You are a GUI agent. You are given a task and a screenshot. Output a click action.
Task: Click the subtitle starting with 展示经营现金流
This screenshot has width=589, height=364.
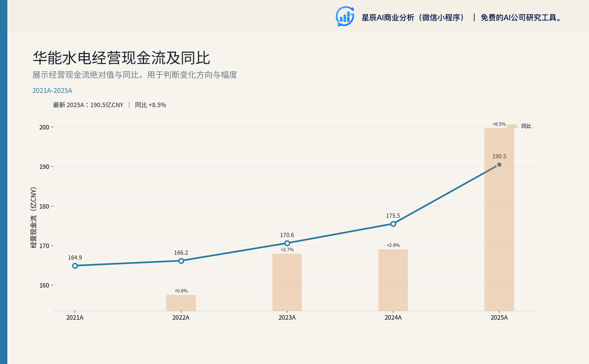(135, 75)
